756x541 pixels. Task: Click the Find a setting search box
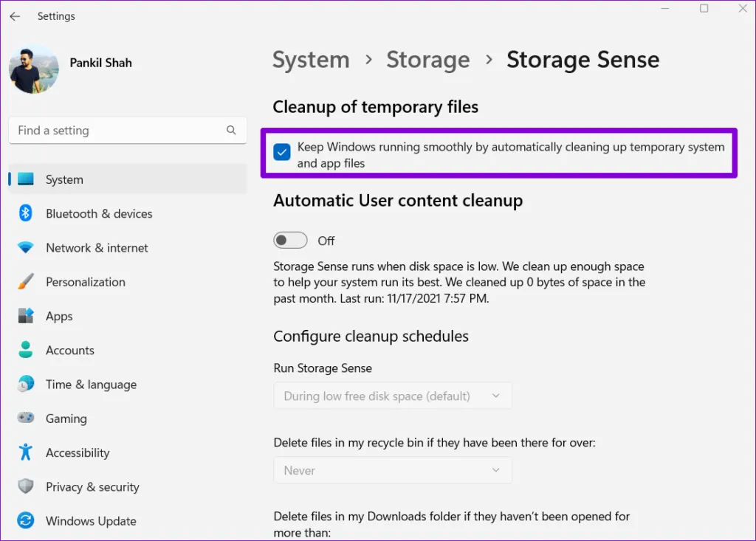click(118, 131)
